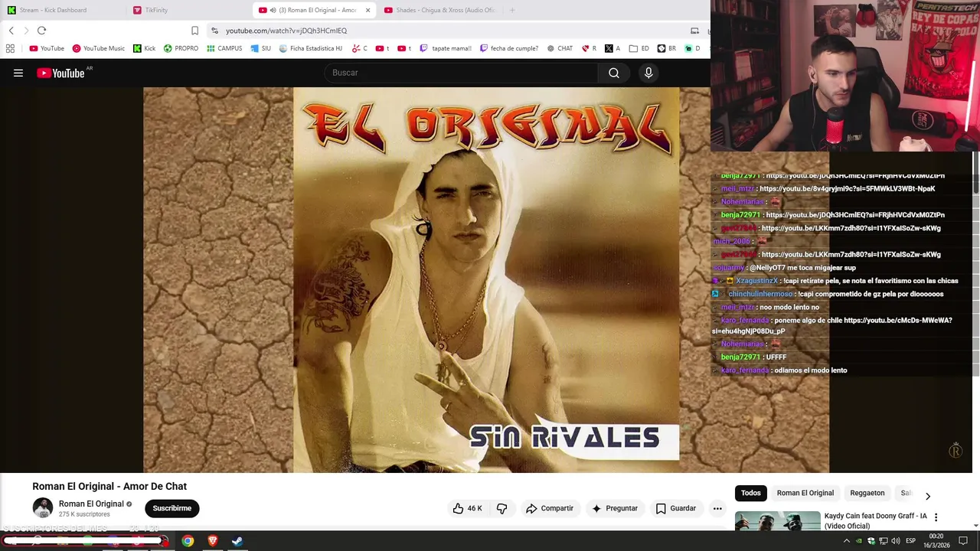The height and width of the screenshot is (551, 980).
Task: Open the Kick bookmark
Action: click(144, 48)
